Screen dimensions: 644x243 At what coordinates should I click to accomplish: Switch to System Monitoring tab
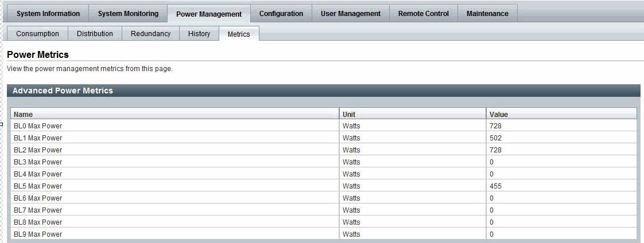coord(128,14)
